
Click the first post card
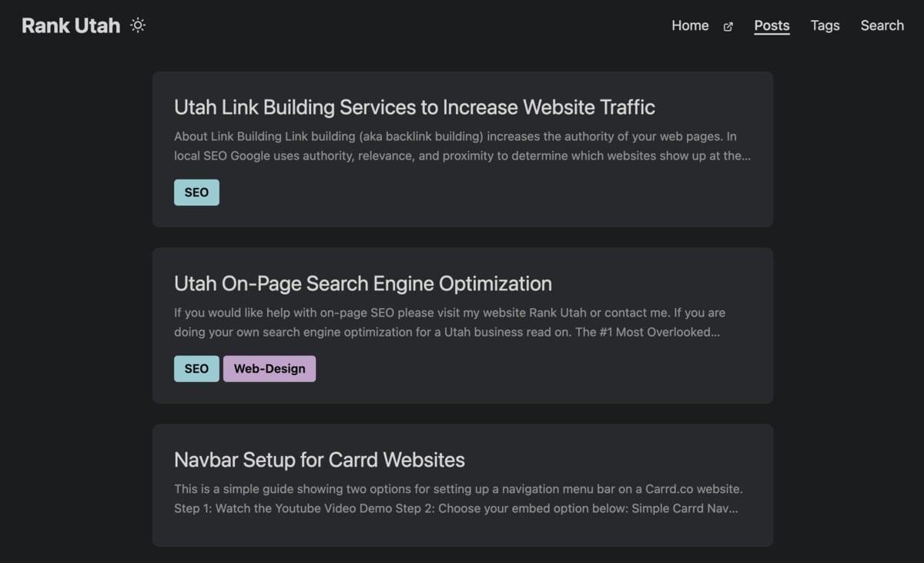[462, 149]
